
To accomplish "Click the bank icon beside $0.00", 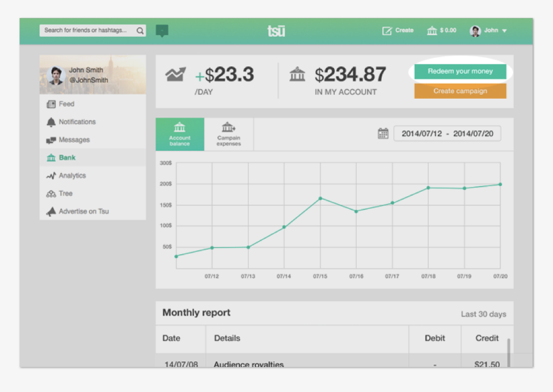I will (432, 31).
